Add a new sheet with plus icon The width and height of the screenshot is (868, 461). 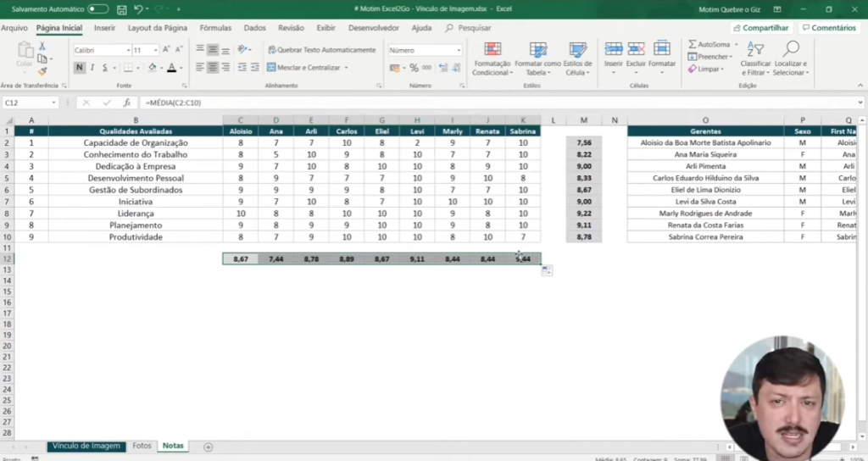pyautogui.click(x=209, y=447)
